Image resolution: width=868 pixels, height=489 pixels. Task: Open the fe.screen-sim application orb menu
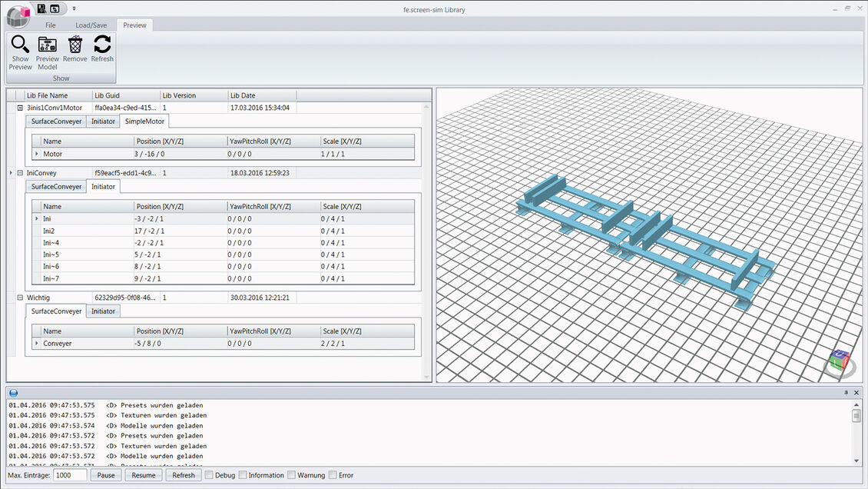pyautogui.click(x=18, y=15)
